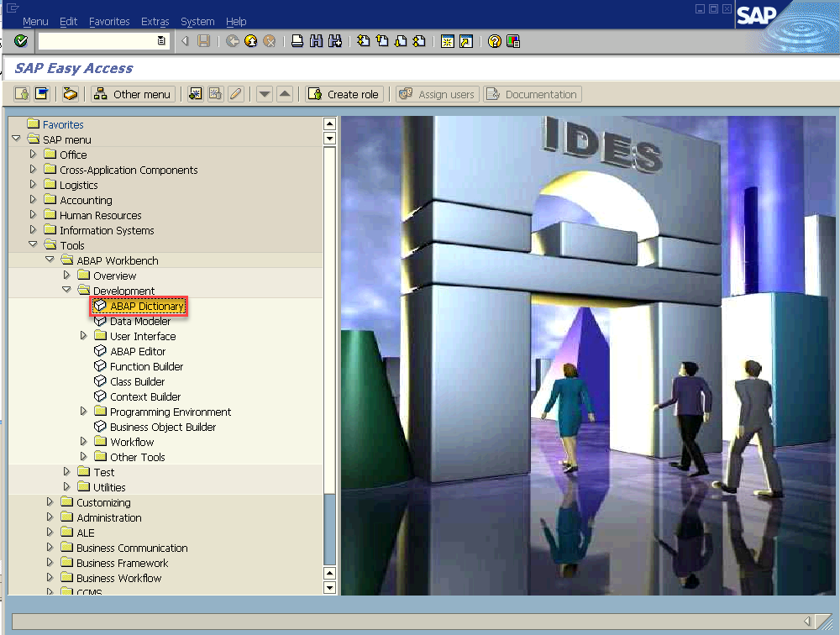The image size is (840, 635).
Task: Click the Create role button
Action: click(344, 94)
